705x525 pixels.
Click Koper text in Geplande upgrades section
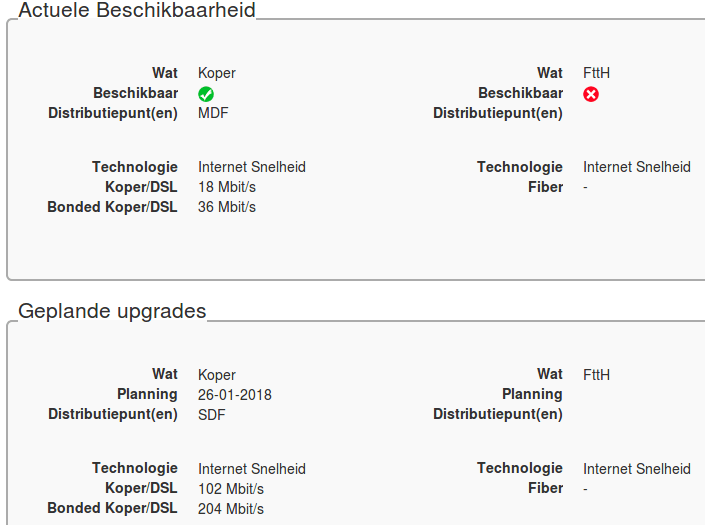(217, 375)
